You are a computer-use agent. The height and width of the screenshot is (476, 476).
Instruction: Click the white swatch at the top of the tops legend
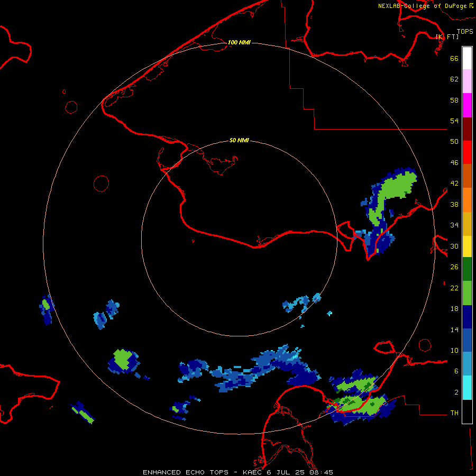[467, 58]
